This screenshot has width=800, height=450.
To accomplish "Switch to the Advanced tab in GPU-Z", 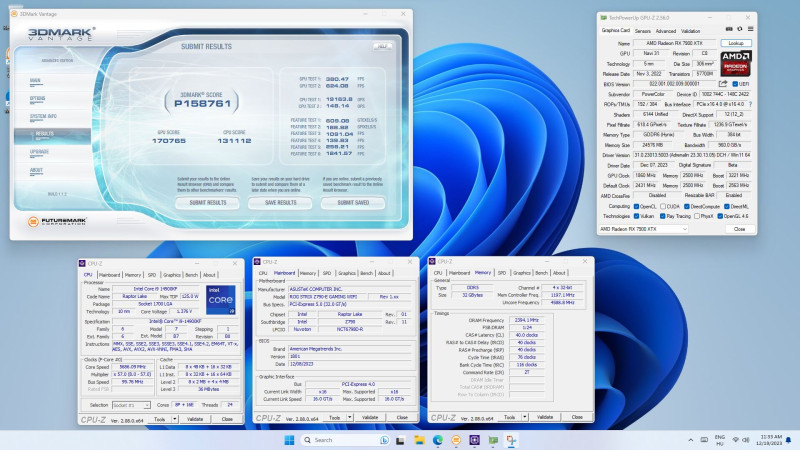I will tap(665, 31).
